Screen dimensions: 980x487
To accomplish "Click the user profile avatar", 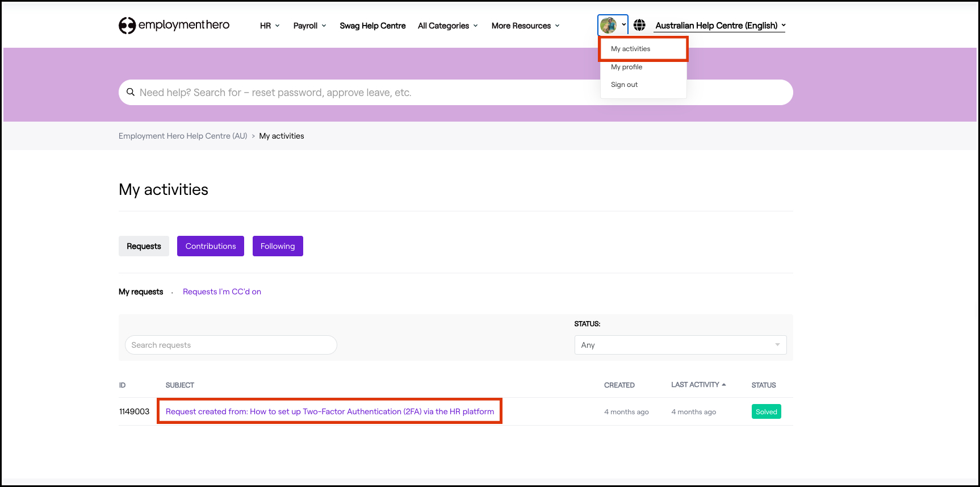I will pos(608,25).
